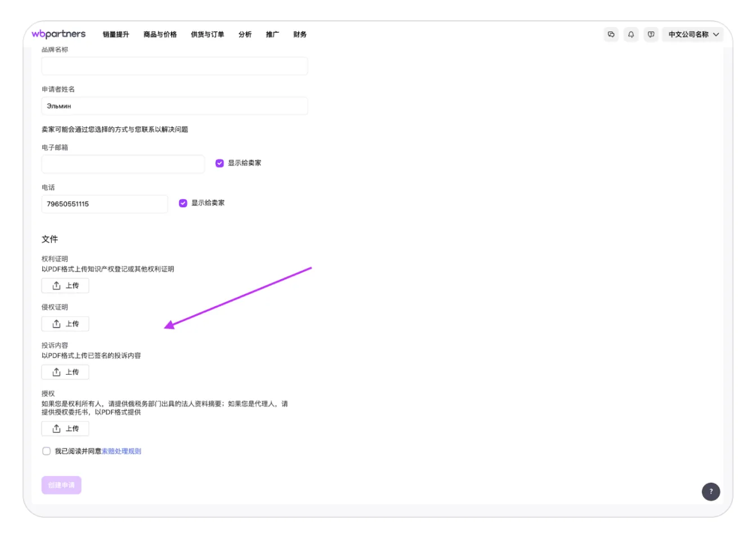The image size is (756, 538).
Task: Open the 销量提升 menu
Action: coord(116,34)
